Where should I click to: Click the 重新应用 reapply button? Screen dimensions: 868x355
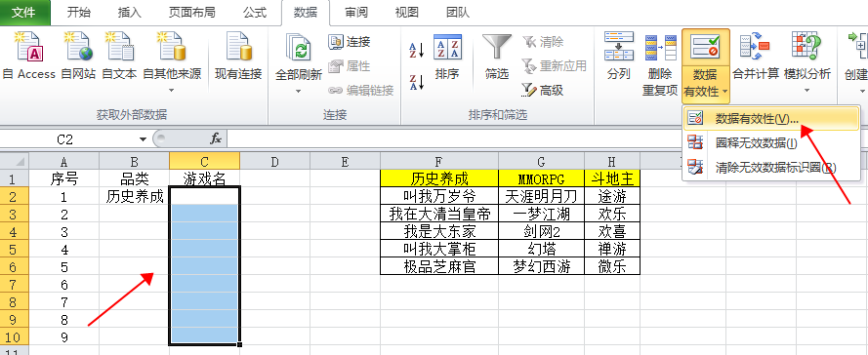click(x=555, y=65)
